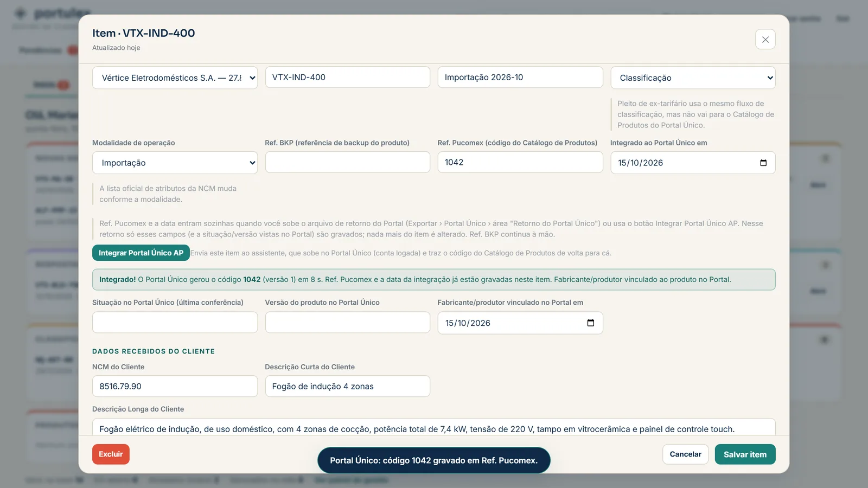This screenshot has width=868, height=488.
Task: Close the item dialog with the X
Action: 765,40
